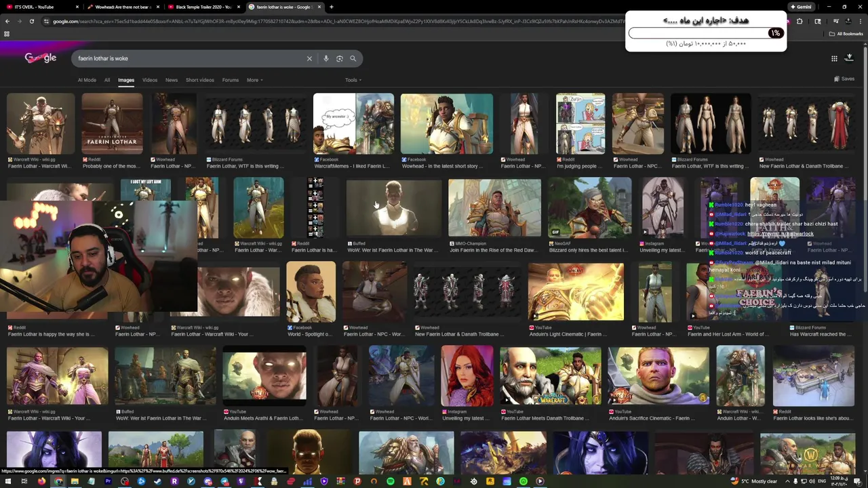Switch to Videos results
The image size is (868, 488).
150,80
